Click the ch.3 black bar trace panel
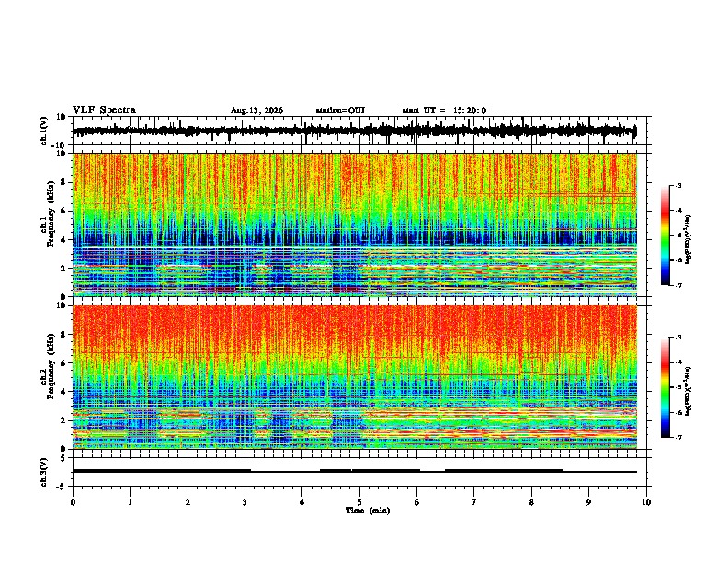728x563 pixels. (359, 472)
